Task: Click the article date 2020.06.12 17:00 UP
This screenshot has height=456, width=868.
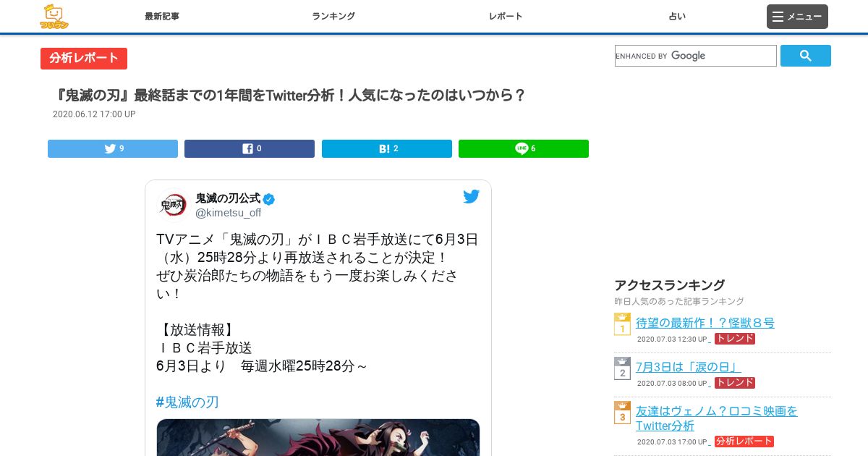Action: [x=94, y=114]
